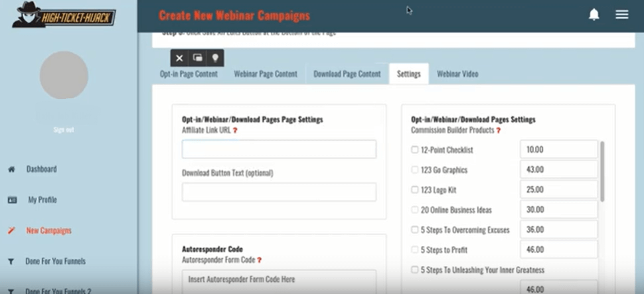This screenshot has width=644, height=294.
Task: Click the help icon next to Commission Builder Products
Action: [x=499, y=130]
